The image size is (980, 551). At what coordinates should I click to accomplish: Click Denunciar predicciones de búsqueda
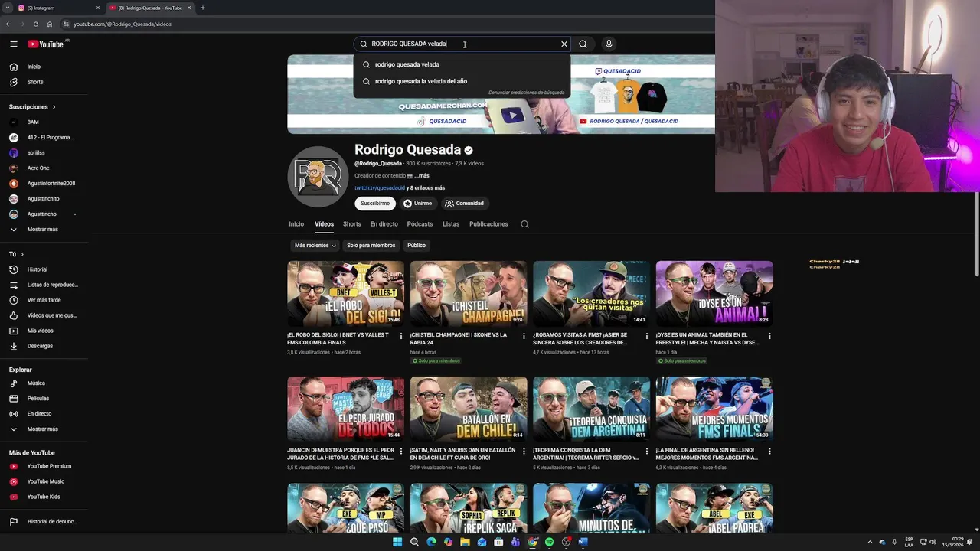pyautogui.click(x=527, y=93)
